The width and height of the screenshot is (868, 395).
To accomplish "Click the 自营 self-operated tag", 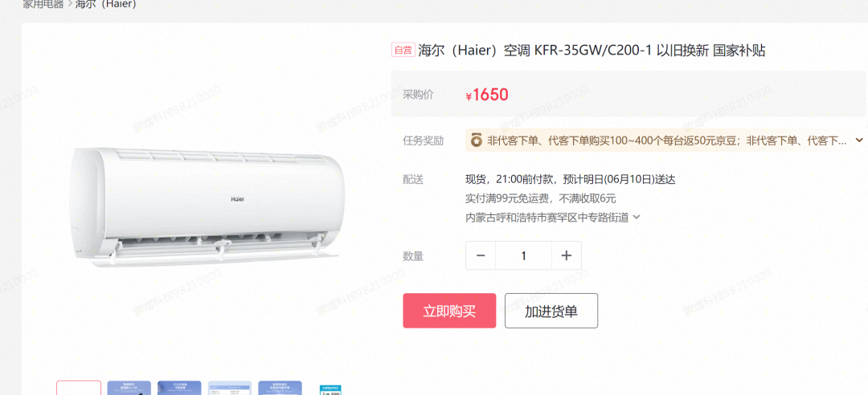I will [403, 51].
